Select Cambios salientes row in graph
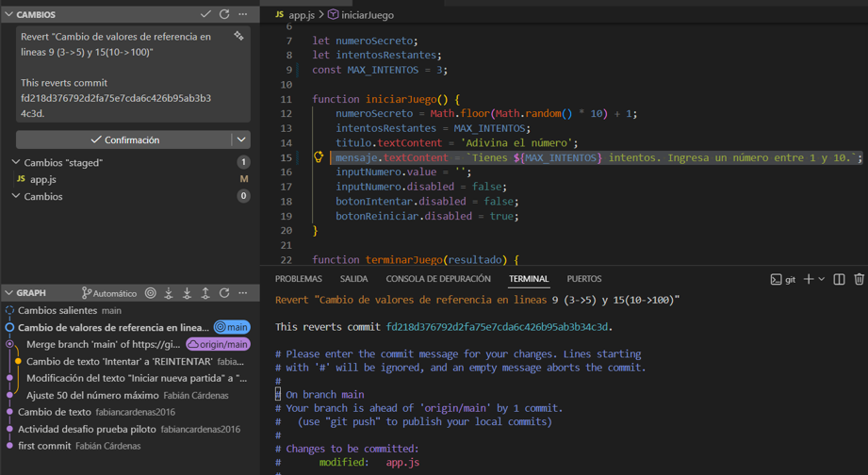Image resolution: width=868 pixels, height=475 pixels. [x=131, y=310]
